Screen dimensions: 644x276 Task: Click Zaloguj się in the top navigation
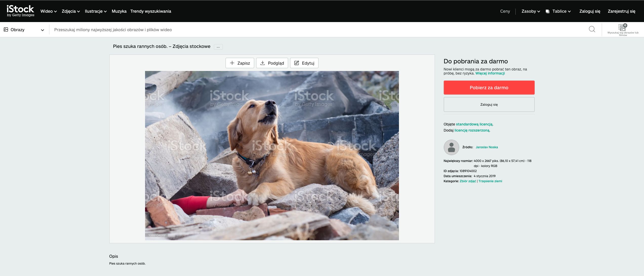590,11
